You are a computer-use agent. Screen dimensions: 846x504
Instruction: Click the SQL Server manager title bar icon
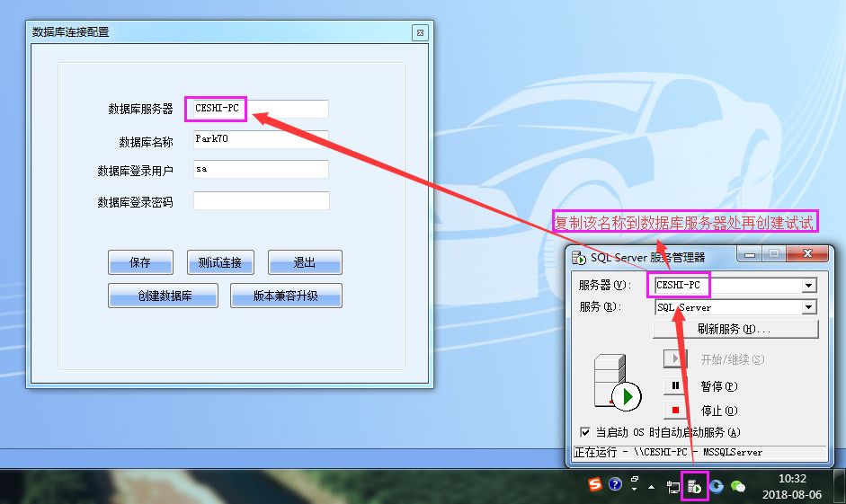pos(578,258)
